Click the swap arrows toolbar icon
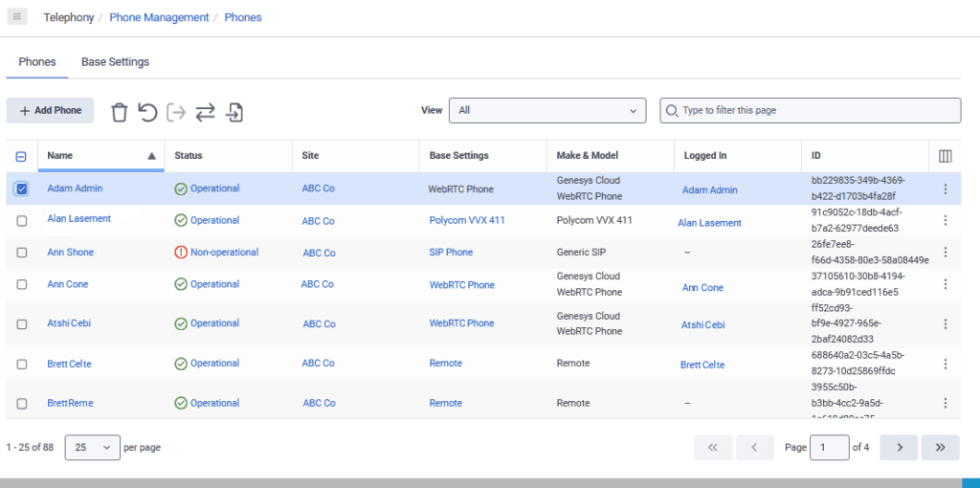 click(205, 112)
